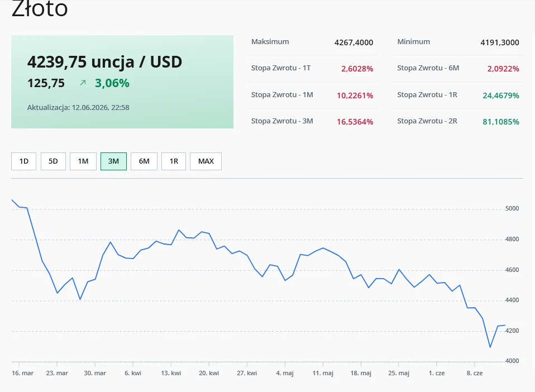
Task: Click the Stopa Zwrotu - 3M value
Action: 355,122
